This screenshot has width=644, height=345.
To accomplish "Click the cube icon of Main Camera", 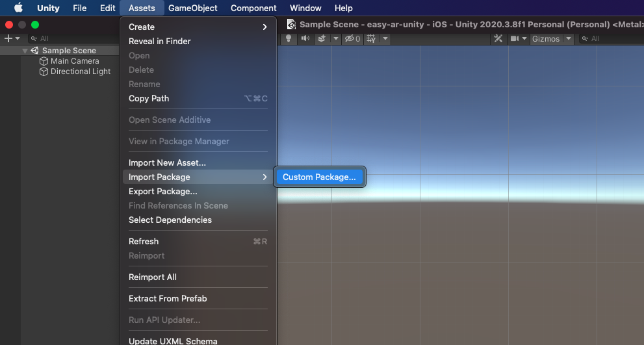I will 44,61.
